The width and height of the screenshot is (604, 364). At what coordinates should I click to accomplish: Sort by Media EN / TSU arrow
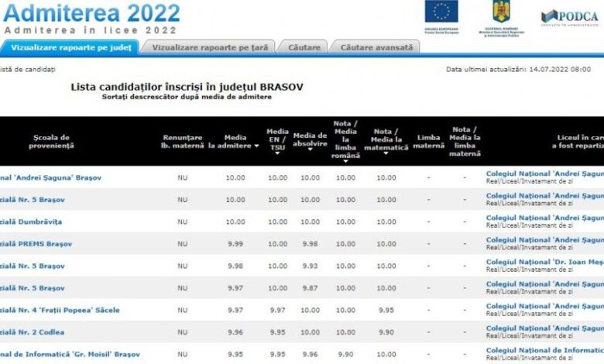(x=277, y=153)
